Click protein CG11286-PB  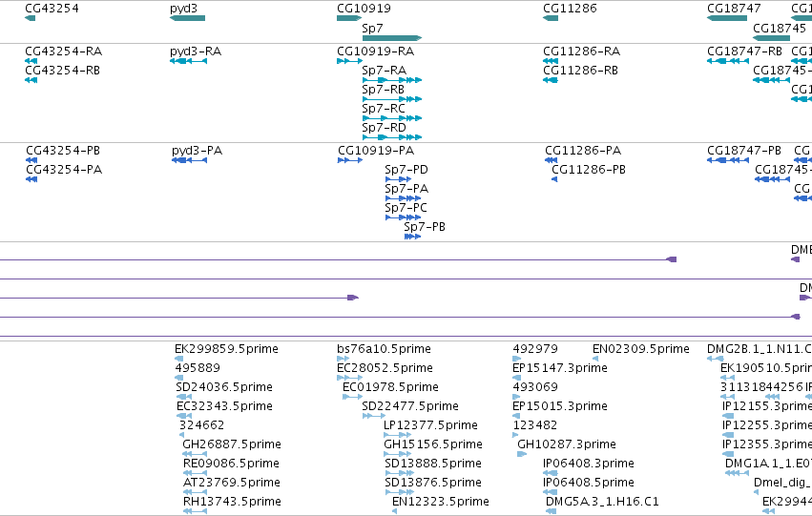(589, 170)
